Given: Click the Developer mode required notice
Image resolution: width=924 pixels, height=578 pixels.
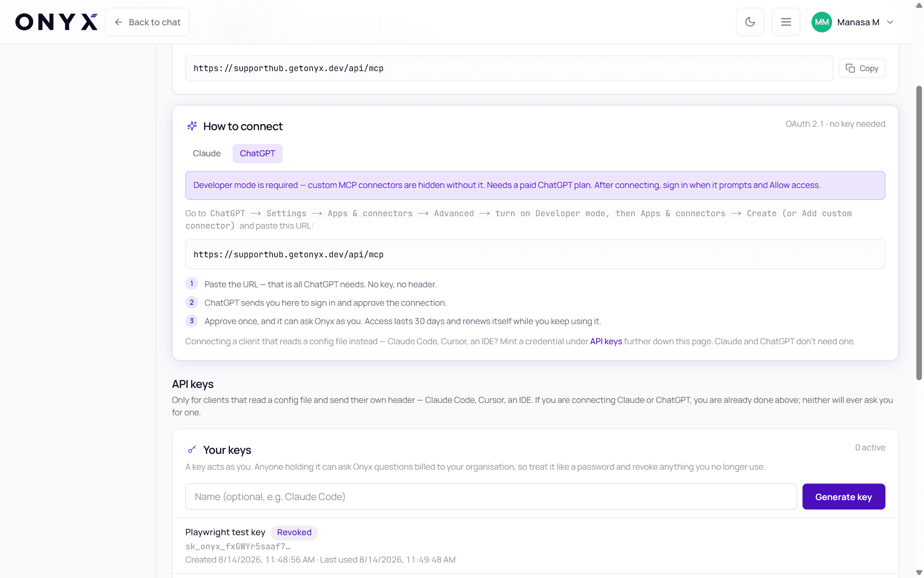Looking at the screenshot, I should pos(535,185).
